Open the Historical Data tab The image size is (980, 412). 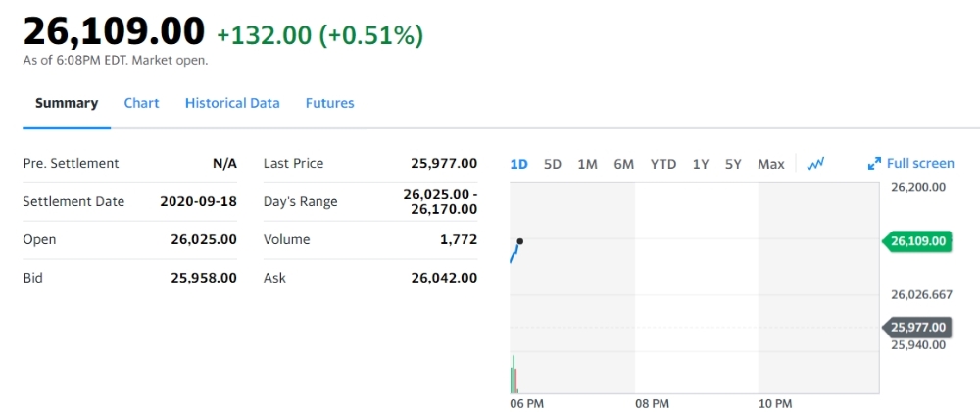pyautogui.click(x=232, y=103)
